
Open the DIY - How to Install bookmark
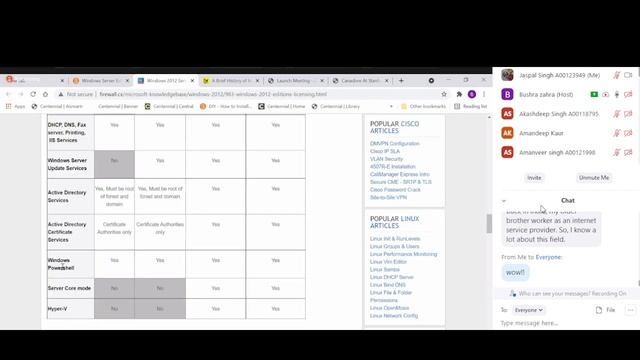225,106
